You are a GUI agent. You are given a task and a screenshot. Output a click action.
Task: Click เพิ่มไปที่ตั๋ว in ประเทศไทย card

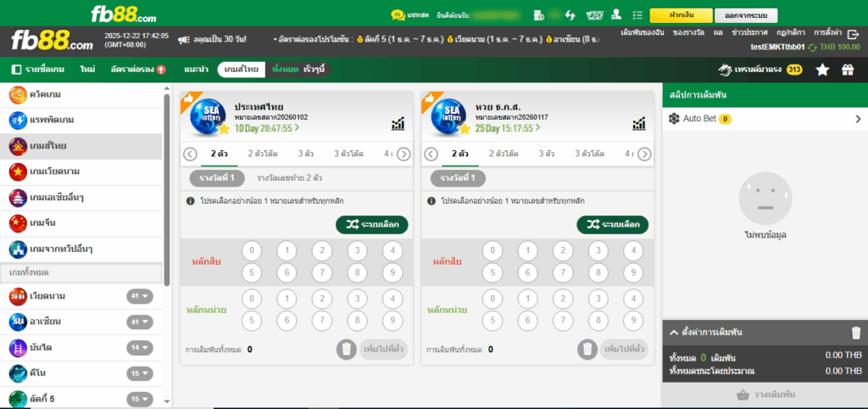tap(384, 349)
